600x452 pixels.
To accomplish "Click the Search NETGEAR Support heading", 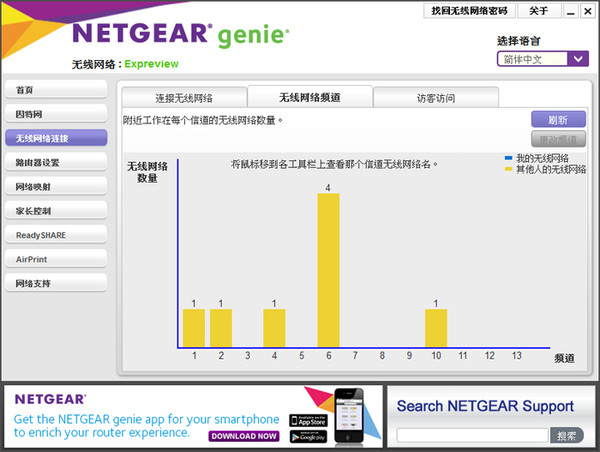I will 485,406.
